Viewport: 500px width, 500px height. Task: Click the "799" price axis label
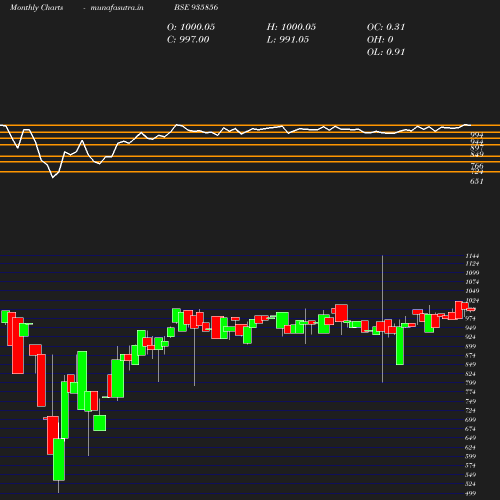click(x=471, y=383)
